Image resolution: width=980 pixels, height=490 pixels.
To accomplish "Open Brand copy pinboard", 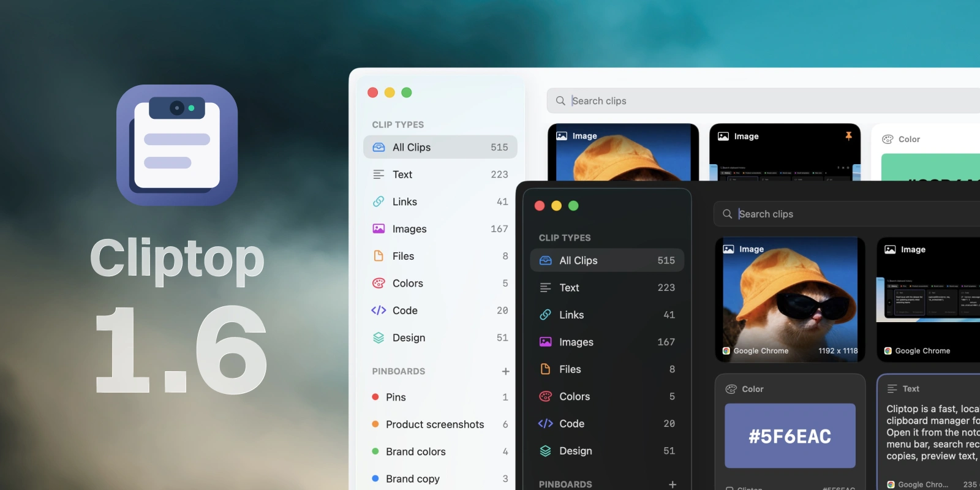I will 440,479.
